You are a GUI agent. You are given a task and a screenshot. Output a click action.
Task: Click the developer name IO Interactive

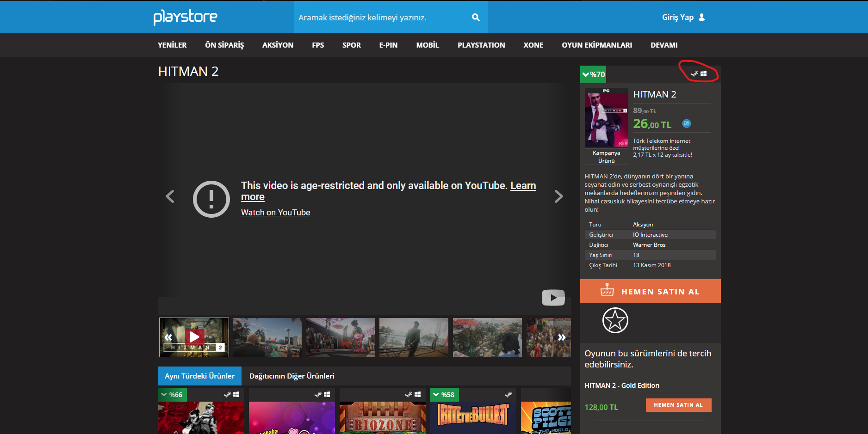(x=650, y=235)
